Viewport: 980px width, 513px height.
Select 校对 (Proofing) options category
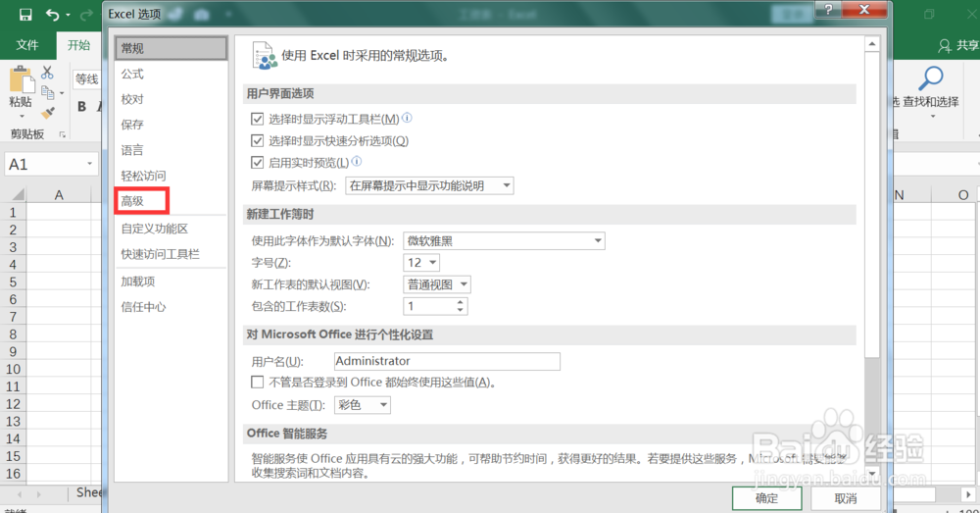tap(171, 99)
